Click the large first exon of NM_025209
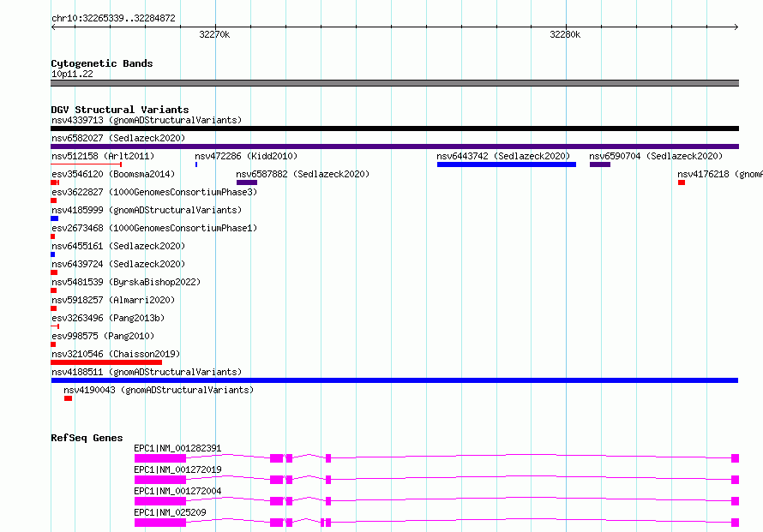 tap(160, 523)
